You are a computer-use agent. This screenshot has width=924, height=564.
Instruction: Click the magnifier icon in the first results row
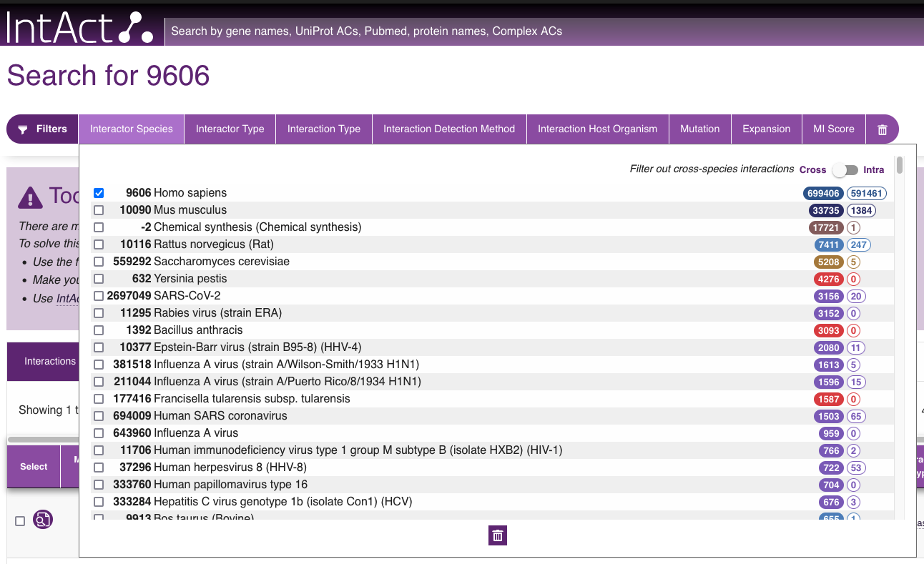coord(43,520)
